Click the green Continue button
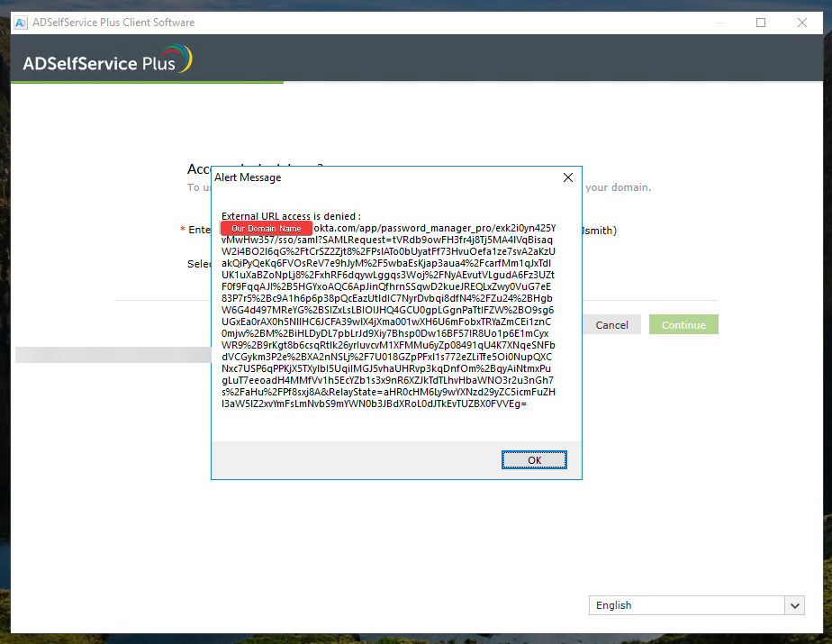The width and height of the screenshot is (832, 644). (683, 325)
